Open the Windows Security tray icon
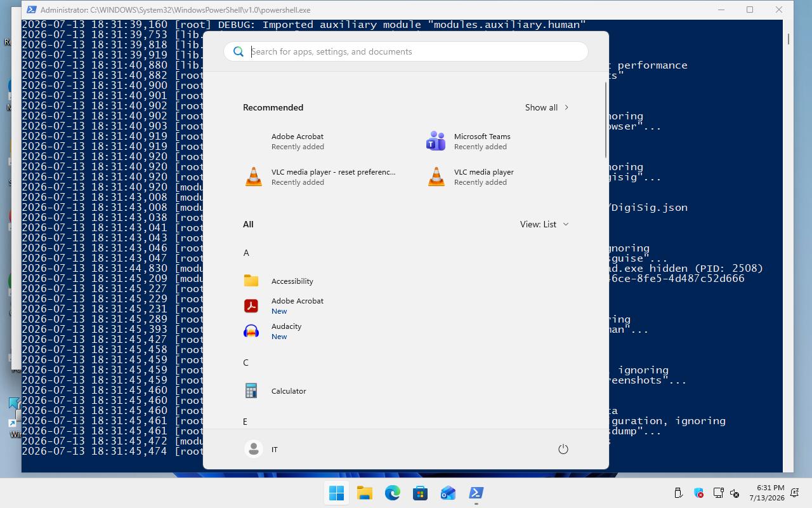 [x=698, y=493]
